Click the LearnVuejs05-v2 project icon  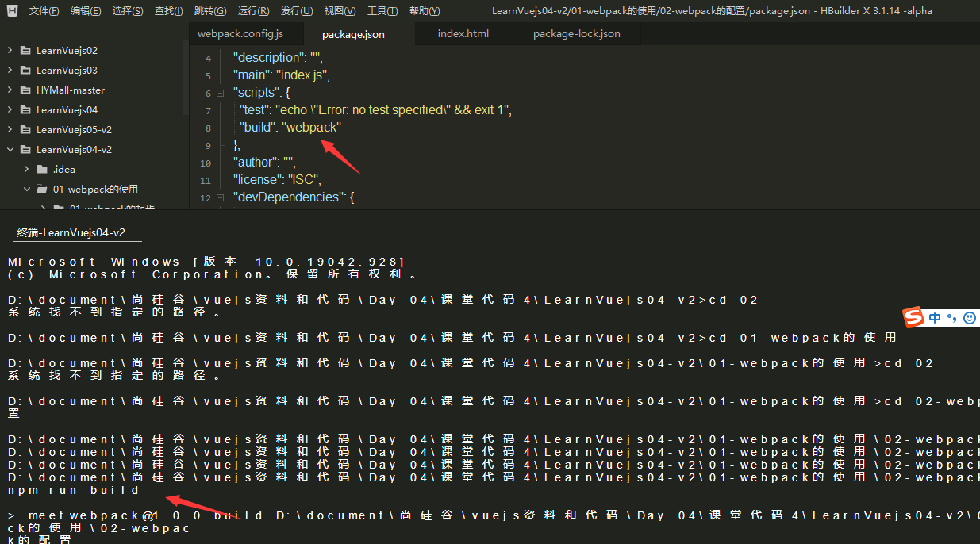pos(25,129)
